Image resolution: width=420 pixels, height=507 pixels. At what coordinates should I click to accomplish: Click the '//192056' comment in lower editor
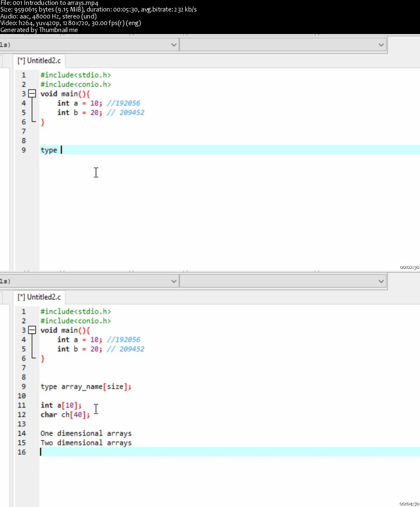click(123, 340)
